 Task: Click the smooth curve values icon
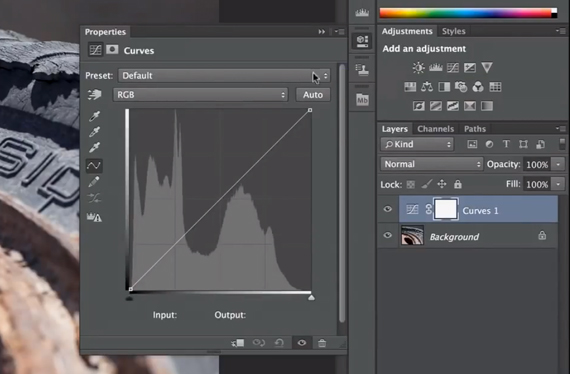point(94,198)
